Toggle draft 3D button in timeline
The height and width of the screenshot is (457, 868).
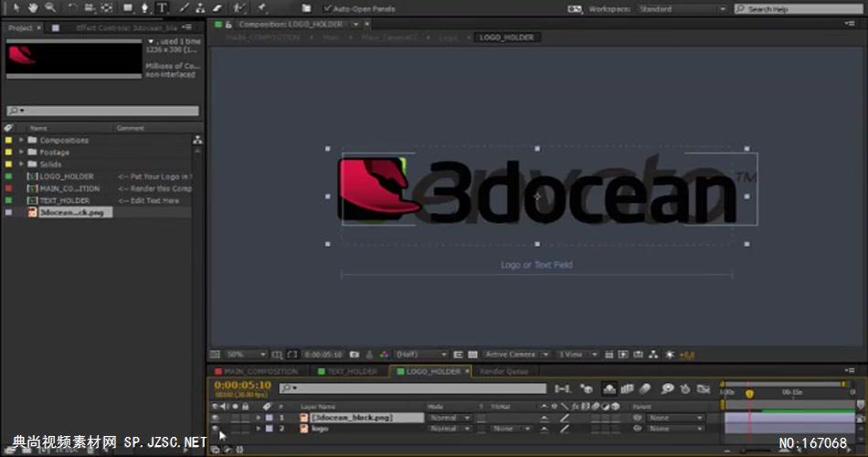(x=587, y=388)
